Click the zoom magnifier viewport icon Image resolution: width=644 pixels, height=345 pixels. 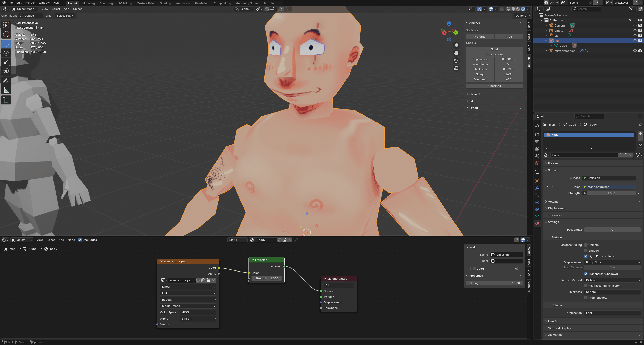coord(456,45)
